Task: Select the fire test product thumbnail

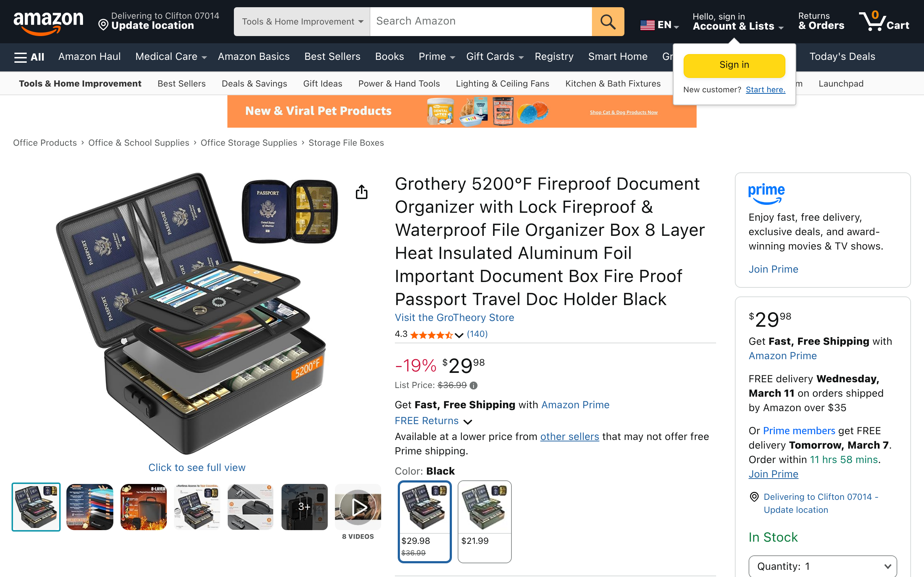Action: [x=144, y=507]
